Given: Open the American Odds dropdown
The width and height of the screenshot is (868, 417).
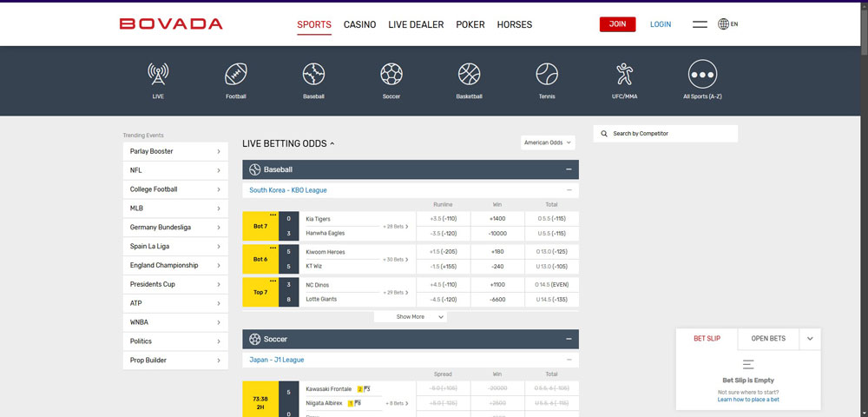Looking at the screenshot, I should coord(548,142).
